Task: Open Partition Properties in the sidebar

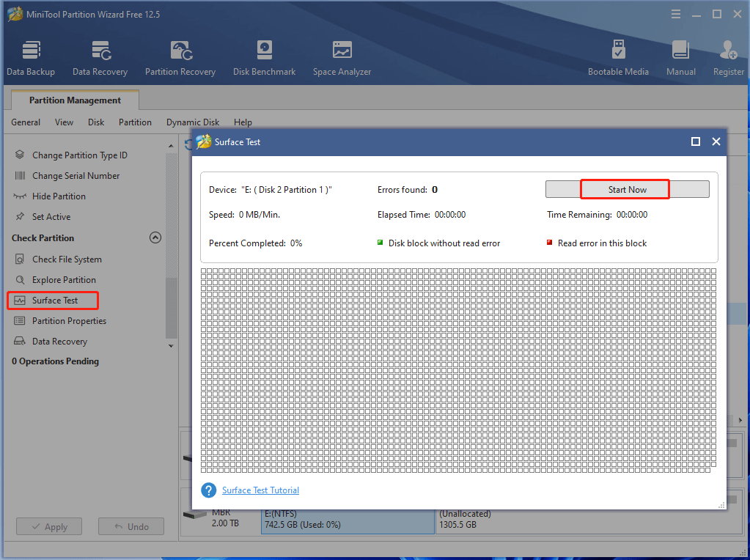Action: 69,321
